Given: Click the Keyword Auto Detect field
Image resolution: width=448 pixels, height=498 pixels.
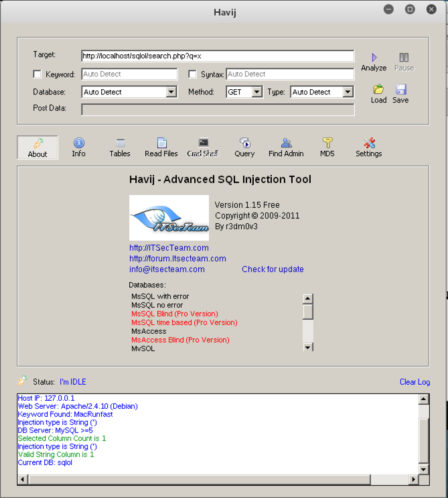Looking at the screenshot, I should 129,74.
